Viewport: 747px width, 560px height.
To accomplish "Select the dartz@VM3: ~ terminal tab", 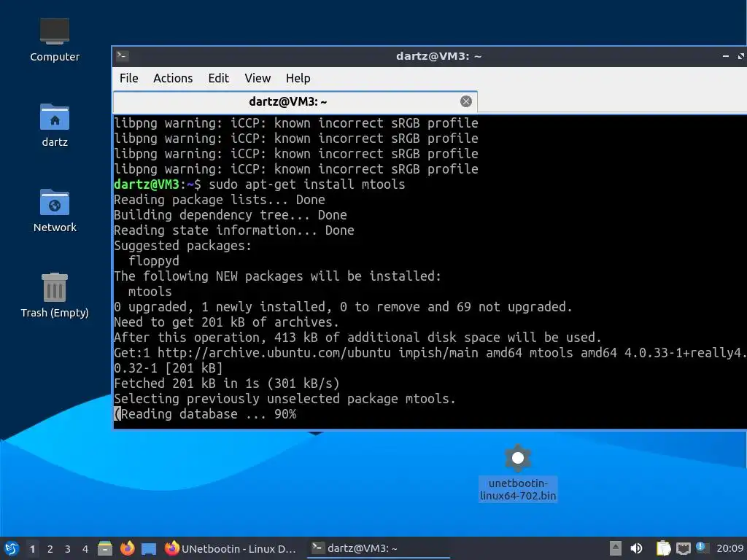I will click(287, 101).
